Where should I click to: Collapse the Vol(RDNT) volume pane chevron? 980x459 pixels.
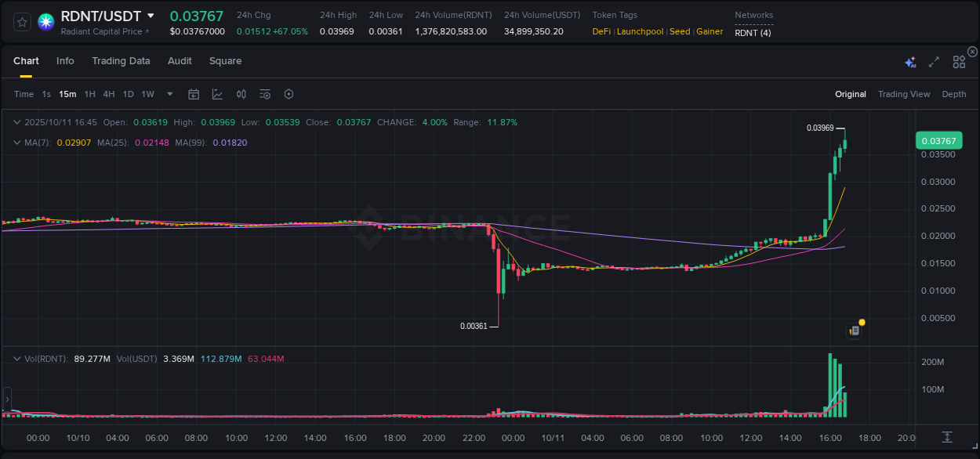(17, 358)
